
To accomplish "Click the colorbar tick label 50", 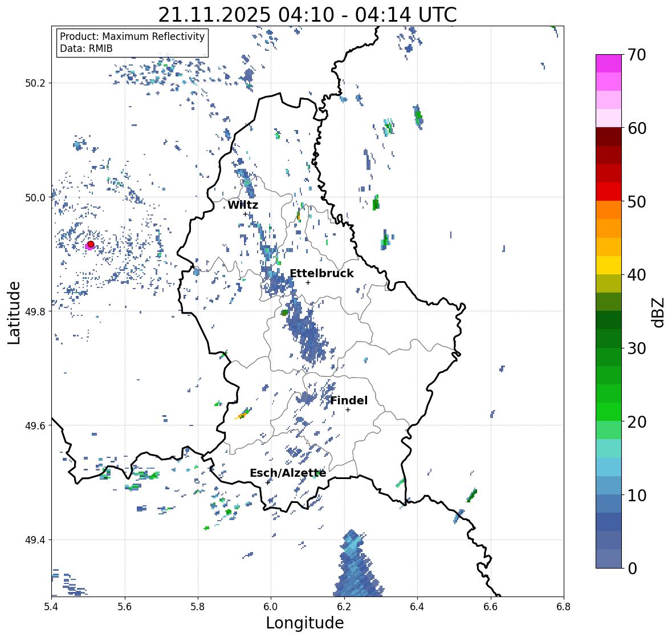I will point(637,201).
